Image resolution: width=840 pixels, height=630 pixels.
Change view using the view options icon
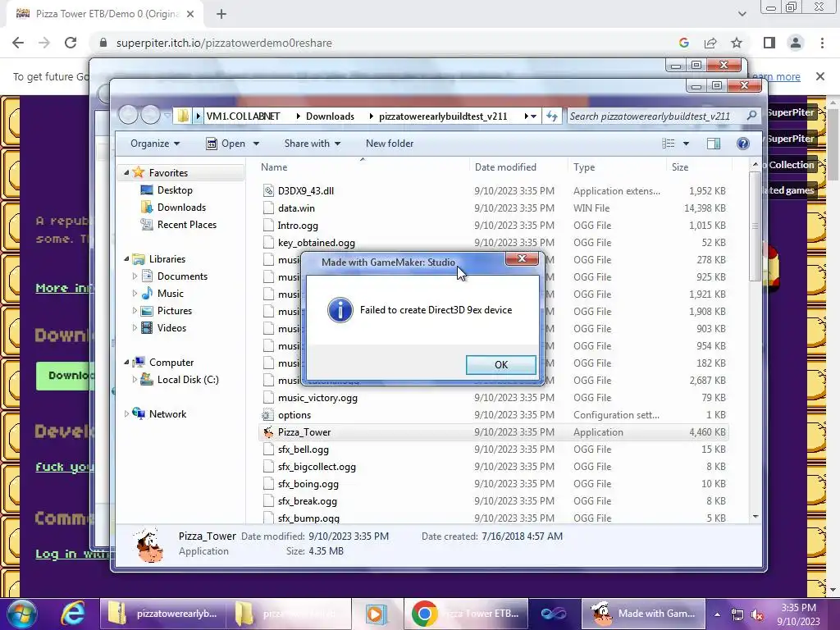coord(668,144)
